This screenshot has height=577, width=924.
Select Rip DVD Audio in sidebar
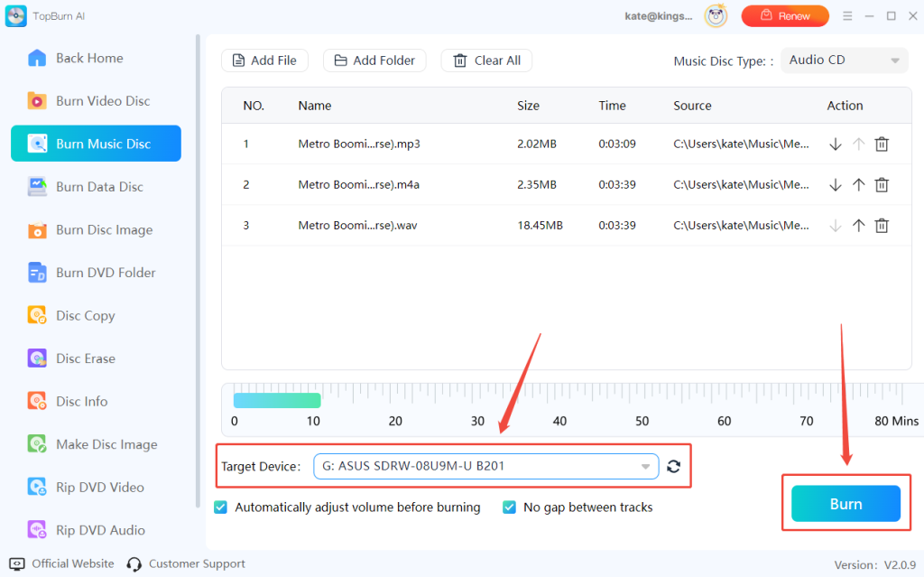99,530
